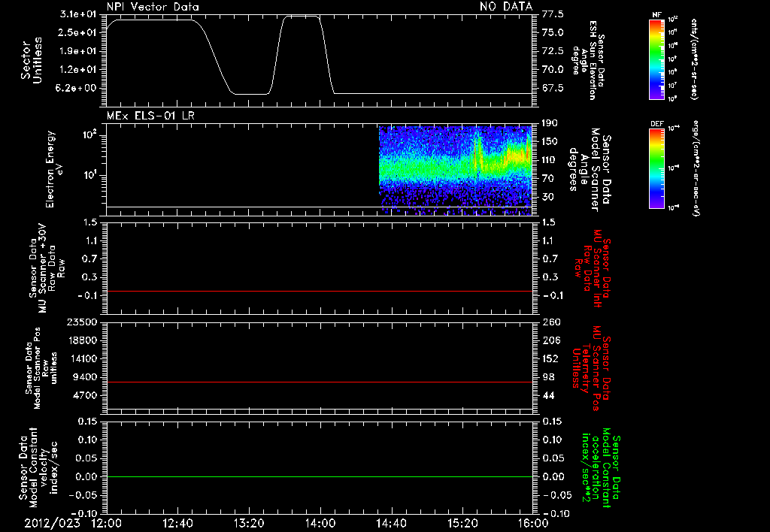Click the green Model Constant velocity line
The height and width of the screenshot is (532, 770).
coord(320,476)
